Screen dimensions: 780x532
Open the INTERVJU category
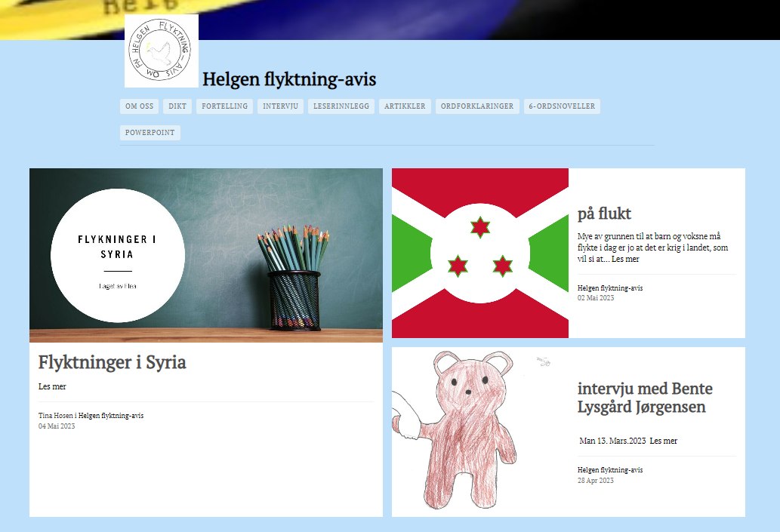pyautogui.click(x=280, y=106)
